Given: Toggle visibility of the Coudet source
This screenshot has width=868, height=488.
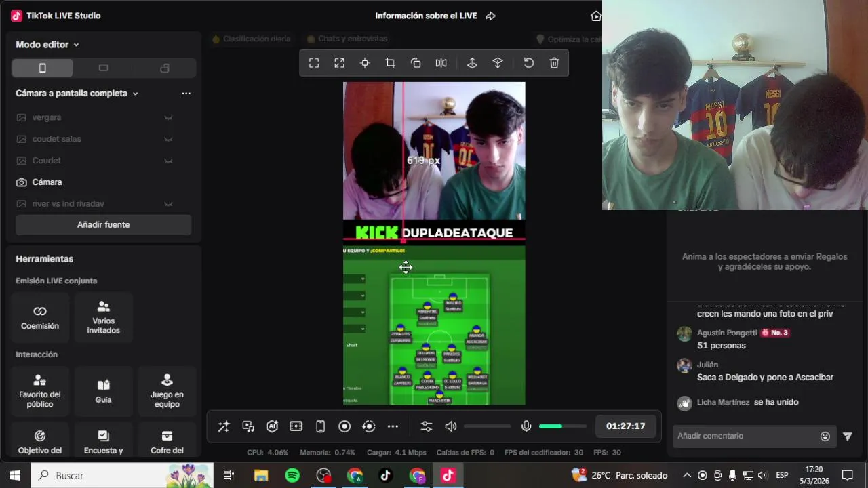Looking at the screenshot, I should tap(168, 161).
